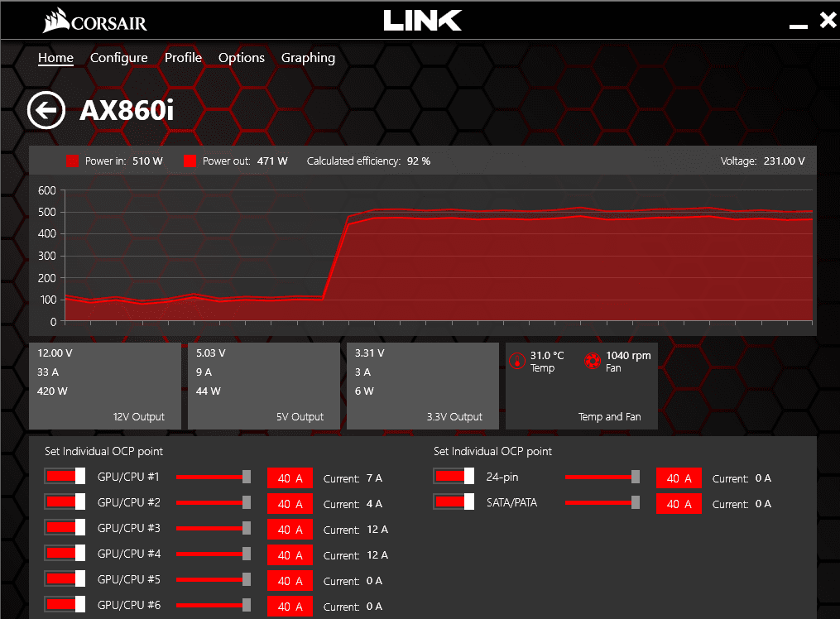Viewport: 840px width, 619px height.
Task: Open the Home tab
Action: click(x=55, y=58)
